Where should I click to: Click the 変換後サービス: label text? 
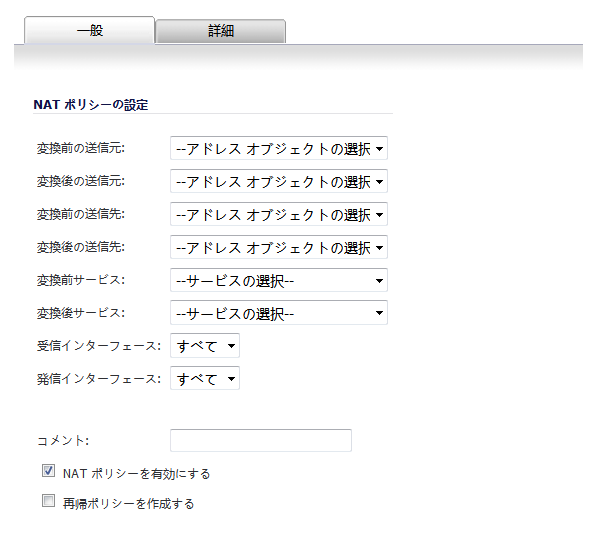pyautogui.click(x=81, y=313)
